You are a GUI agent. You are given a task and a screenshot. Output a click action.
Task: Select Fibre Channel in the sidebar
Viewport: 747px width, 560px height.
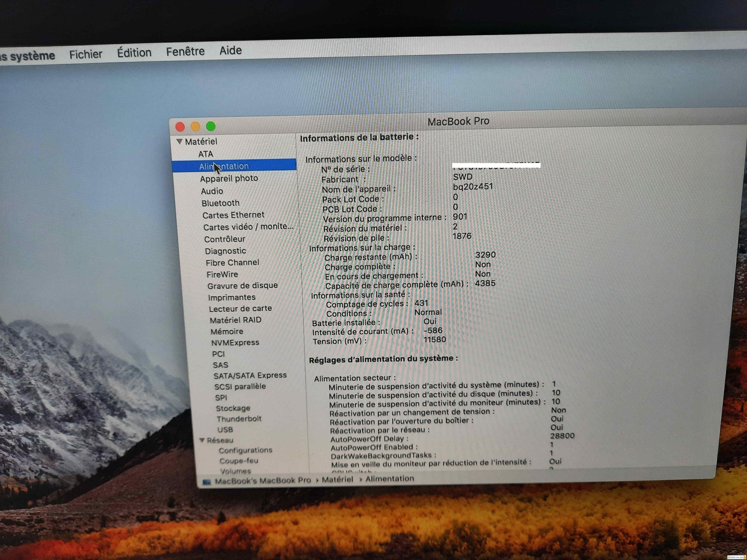pyautogui.click(x=232, y=262)
